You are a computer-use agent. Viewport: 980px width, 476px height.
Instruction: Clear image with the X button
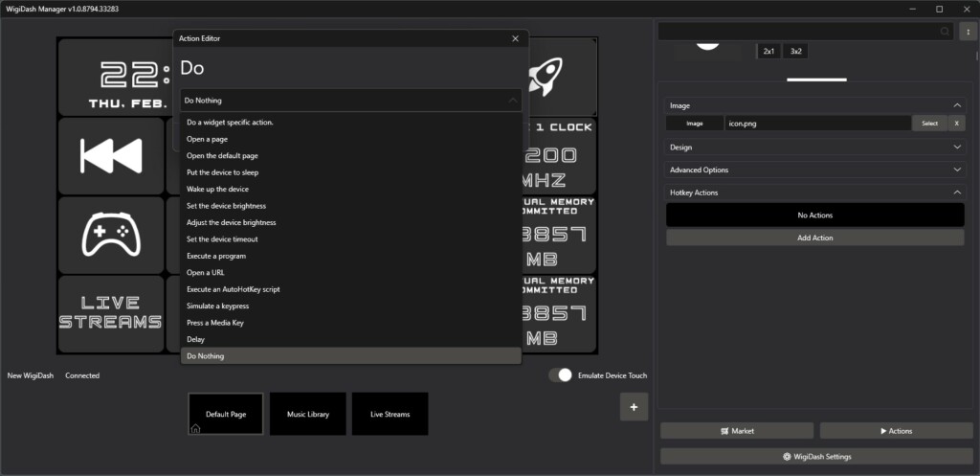pos(957,124)
